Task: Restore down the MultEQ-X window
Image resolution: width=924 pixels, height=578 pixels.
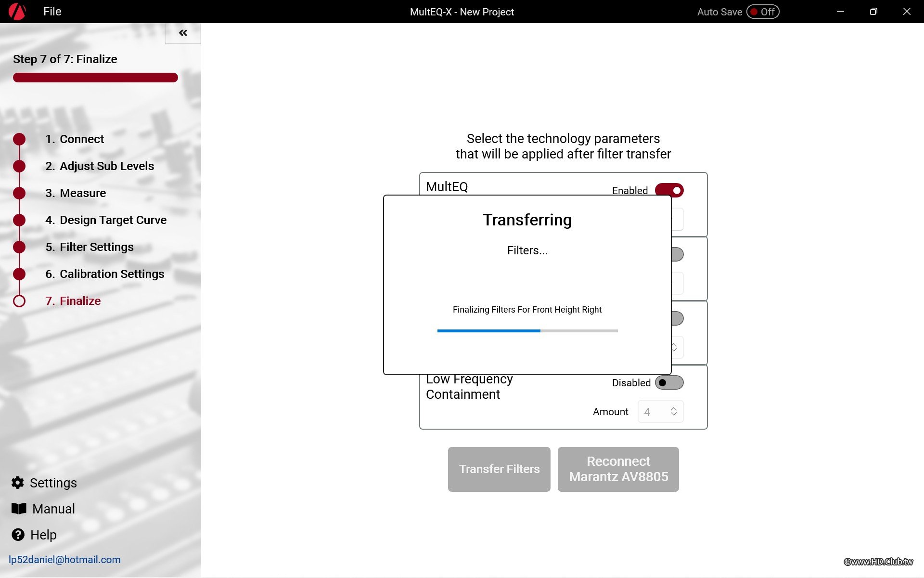Action: [x=873, y=12]
